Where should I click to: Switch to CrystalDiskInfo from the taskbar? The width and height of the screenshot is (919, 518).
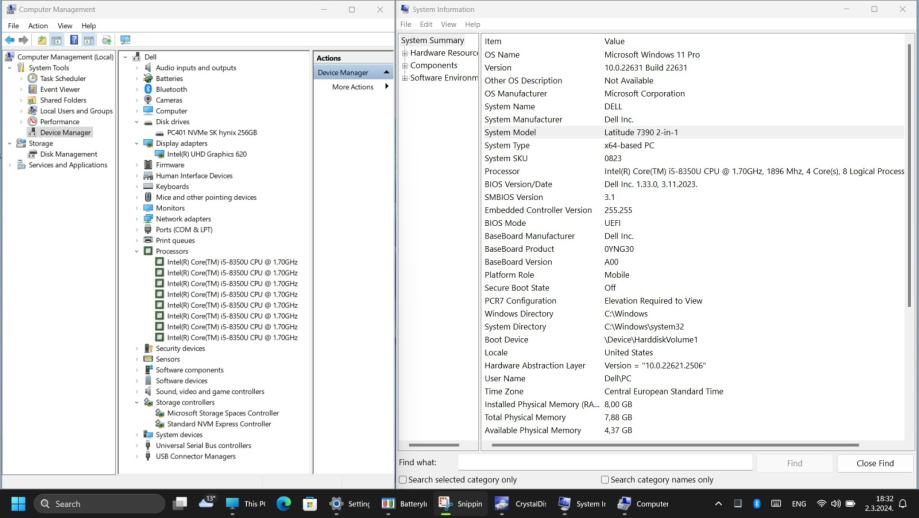[520, 504]
